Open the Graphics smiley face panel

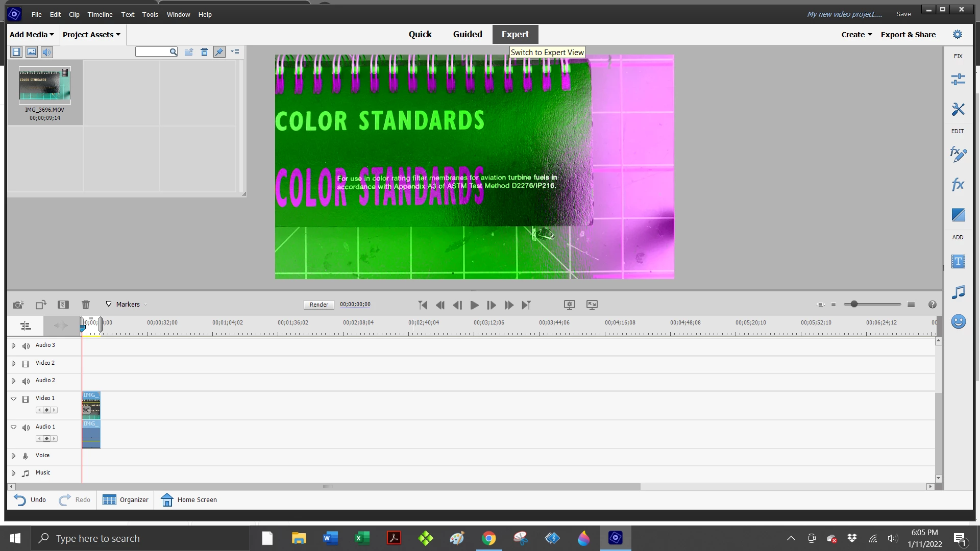coord(958,321)
